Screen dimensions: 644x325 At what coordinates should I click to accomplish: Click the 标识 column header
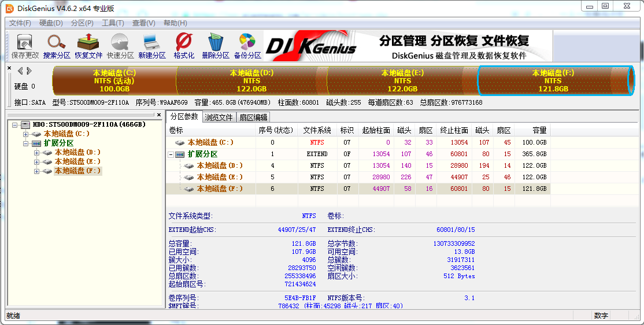click(347, 130)
